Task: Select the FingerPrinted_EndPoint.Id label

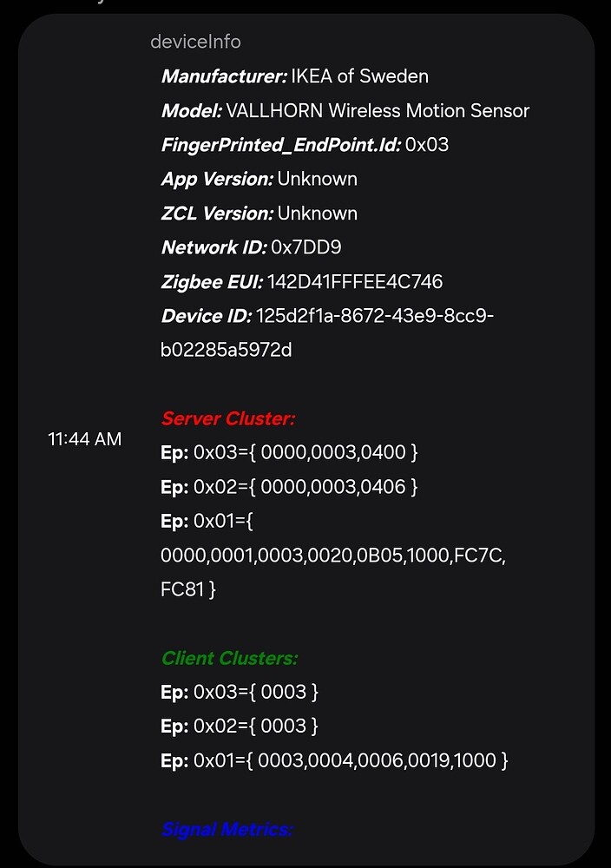Action: (x=280, y=145)
